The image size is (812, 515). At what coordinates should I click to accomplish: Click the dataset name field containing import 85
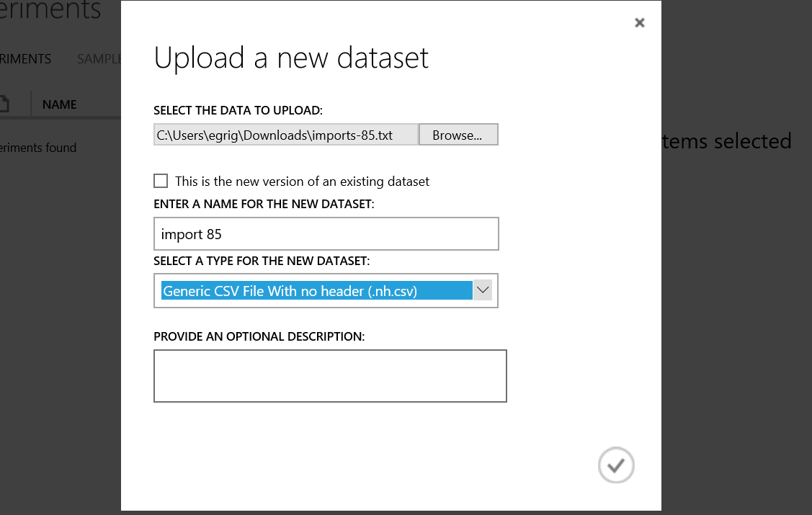[x=326, y=234]
